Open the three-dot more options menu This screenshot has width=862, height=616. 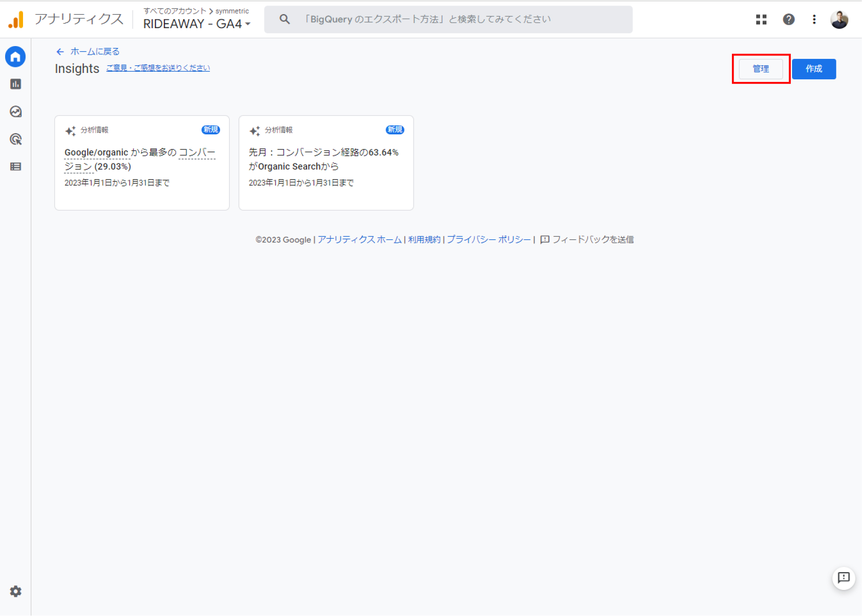[x=814, y=20]
